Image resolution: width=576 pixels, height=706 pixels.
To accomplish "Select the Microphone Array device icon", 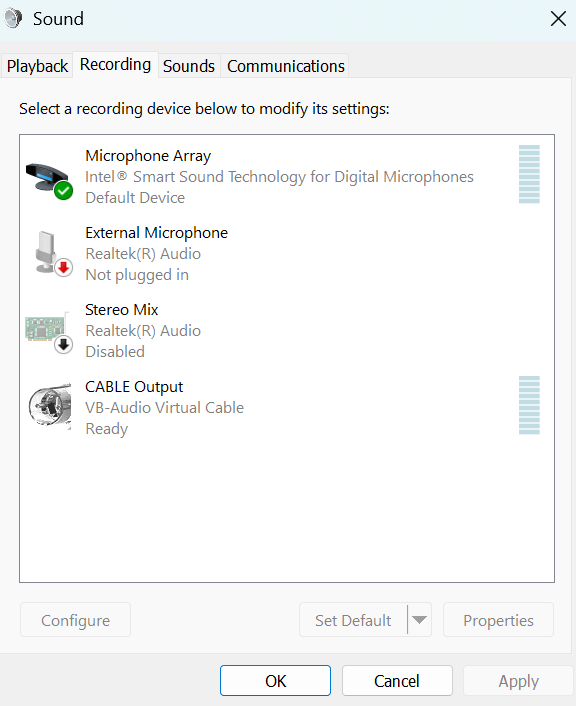I will (x=49, y=181).
